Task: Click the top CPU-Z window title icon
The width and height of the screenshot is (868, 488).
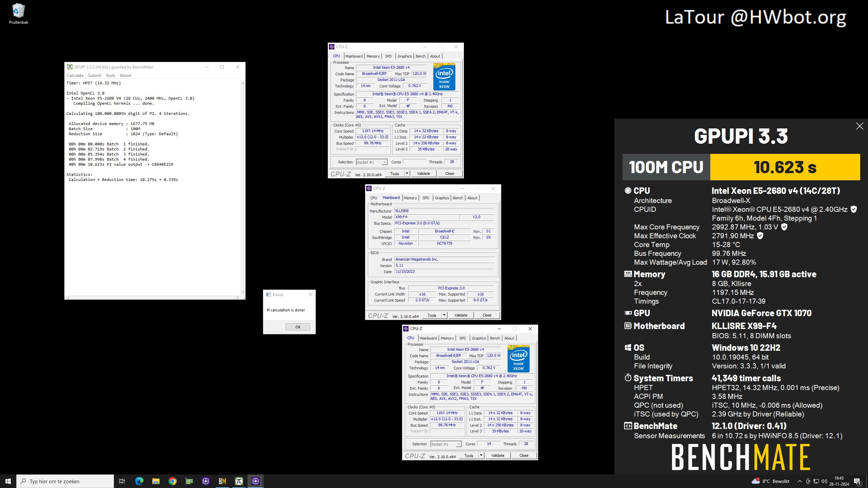Action: tap(332, 47)
